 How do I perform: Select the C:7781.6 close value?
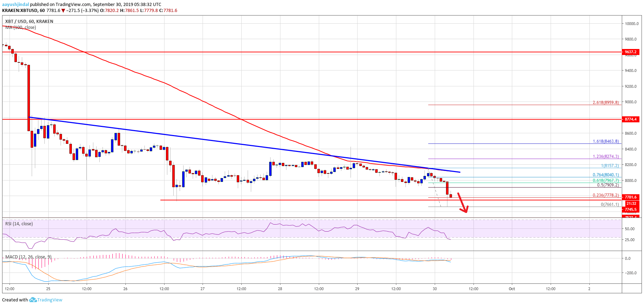168,11
